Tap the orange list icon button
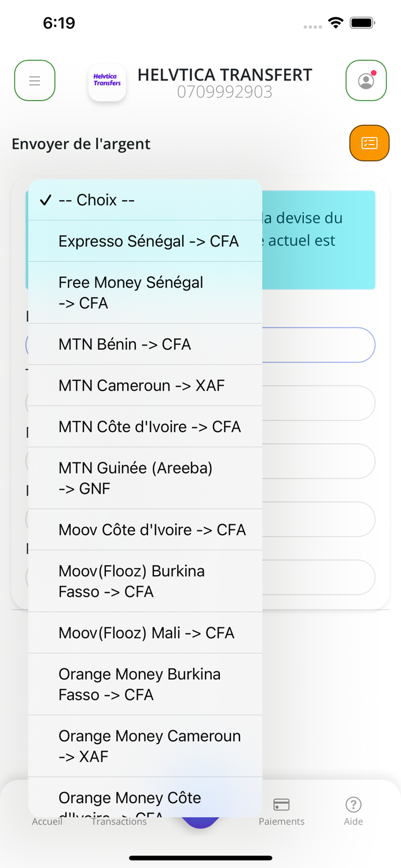Image resolution: width=401 pixels, height=868 pixels. click(x=369, y=143)
